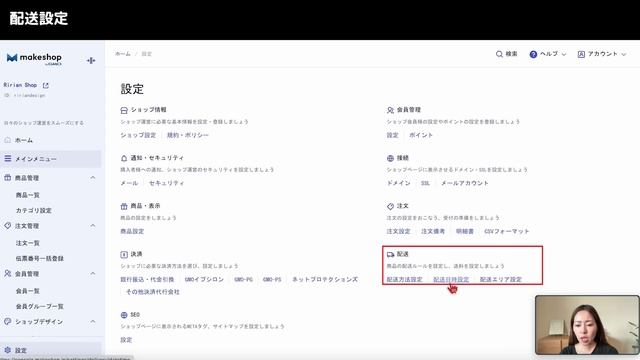Open Ririan Shop external link icon
The width and height of the screenshot is (640, 360).
click(46, 85)
